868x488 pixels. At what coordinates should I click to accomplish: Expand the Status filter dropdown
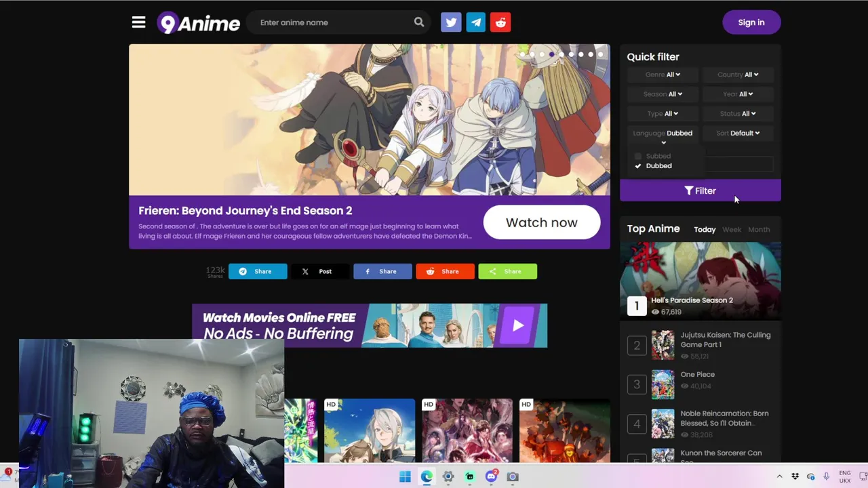pos(738,114)
